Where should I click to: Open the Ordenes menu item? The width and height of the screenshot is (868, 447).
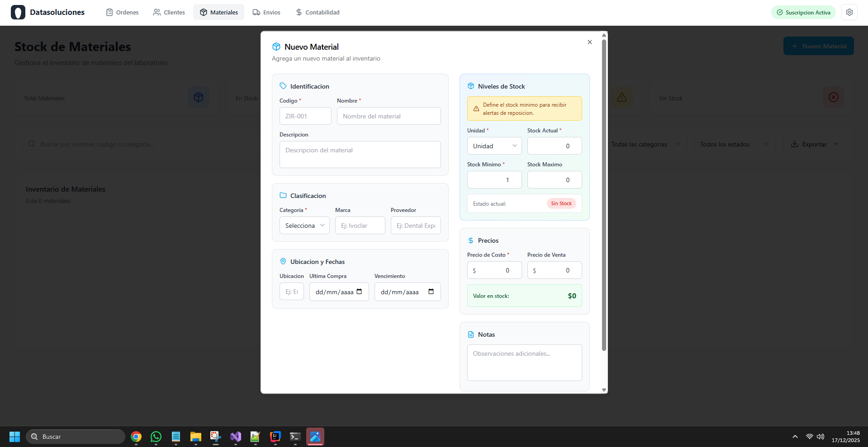coord(122,12)
